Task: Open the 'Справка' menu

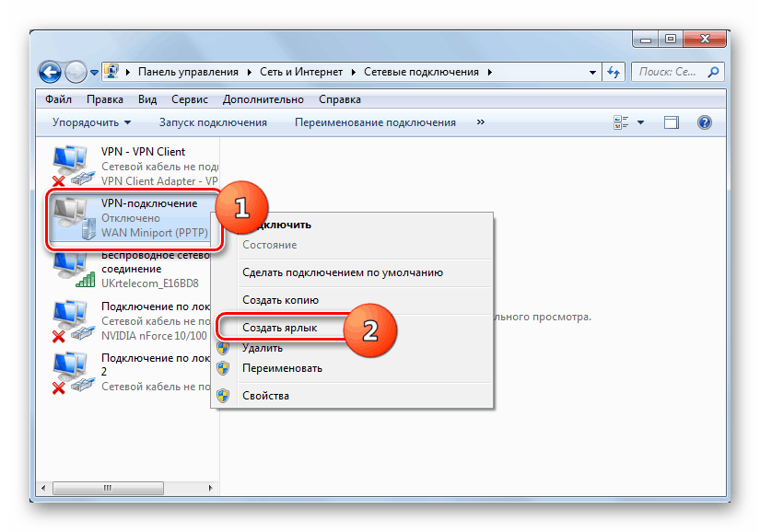Action: tap(340, 99)
